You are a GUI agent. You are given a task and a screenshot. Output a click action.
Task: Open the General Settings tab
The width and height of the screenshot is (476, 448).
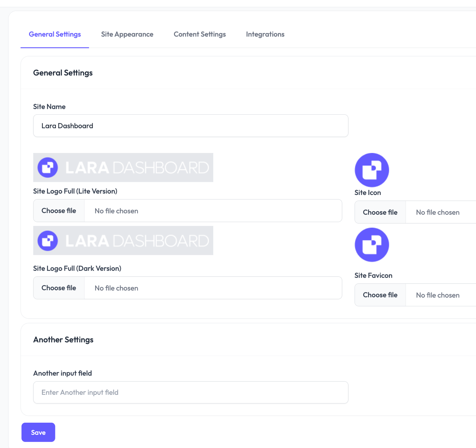(55, 34)
